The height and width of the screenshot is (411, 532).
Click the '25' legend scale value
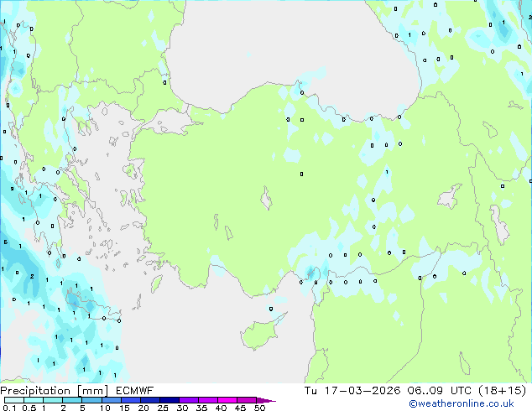pyautogui.click(x=163, y=408)
